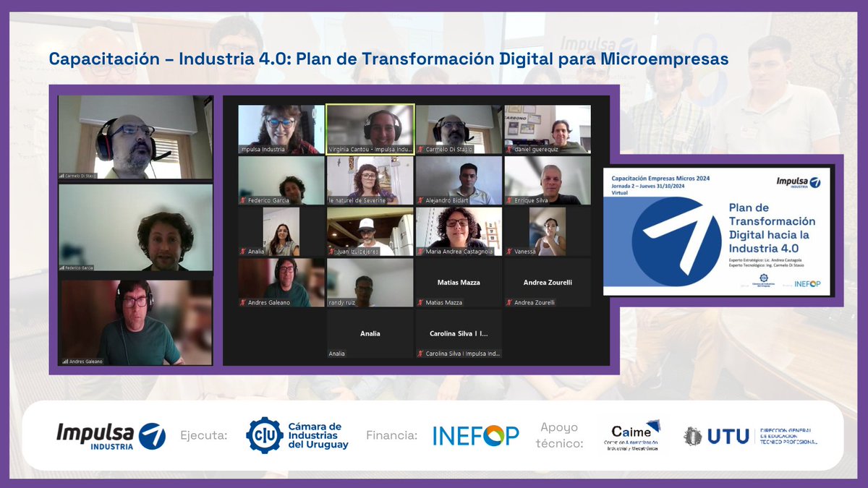The height and width of the screenshot is (488, 868).
Task: Select Federico Garcia large video in left strip
Action: coord(136,228)
